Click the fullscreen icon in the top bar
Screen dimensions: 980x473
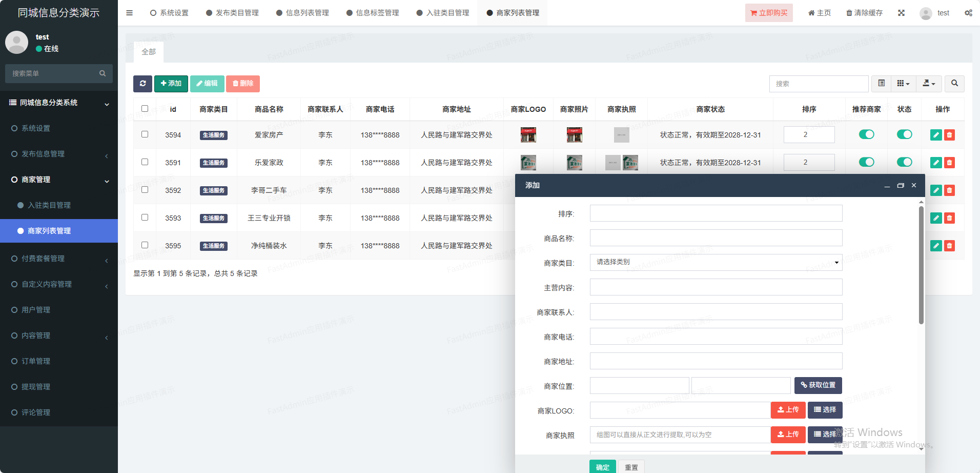(901, 13)
